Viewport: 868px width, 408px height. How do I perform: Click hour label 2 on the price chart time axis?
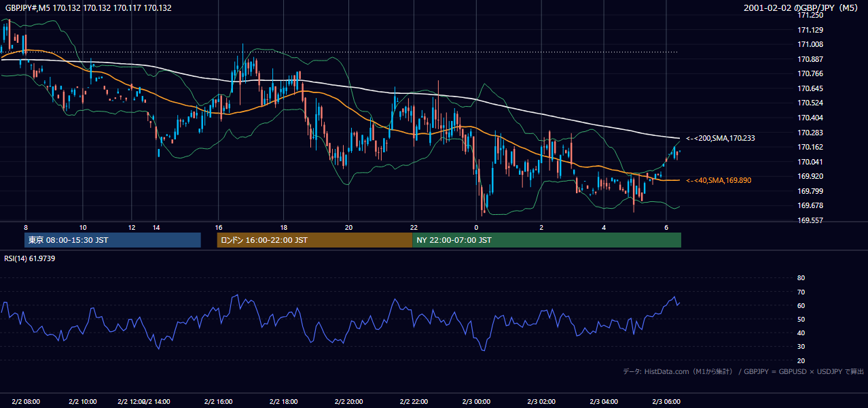point(541,227)
